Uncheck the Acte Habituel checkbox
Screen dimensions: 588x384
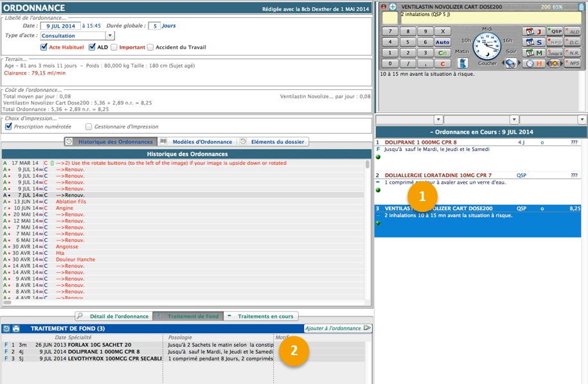pos(44,47)
